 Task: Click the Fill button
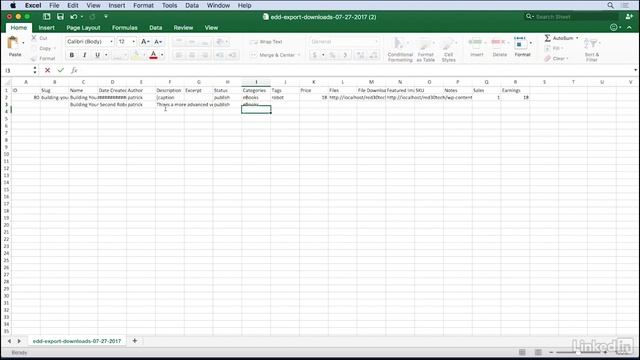(553, 48)
